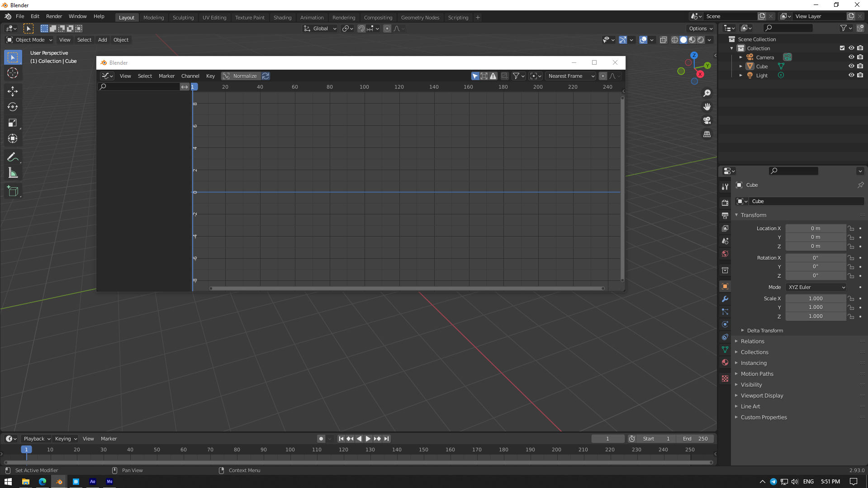Screen dimensions: 868x488
Task: Open the Object Mode dropdown
Action: pyautogui.click(x=30, y=40)
